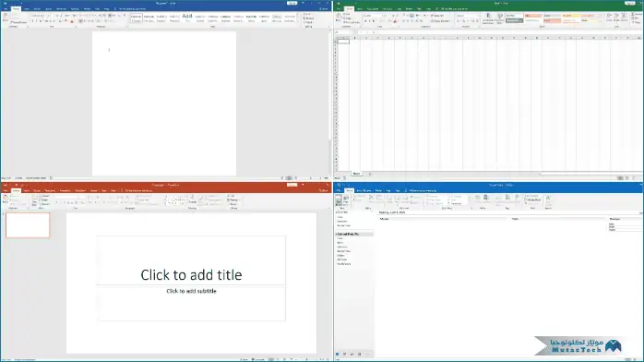Open the Word Home tab
The height and width of the screenshot is (362, 644).
16,8
